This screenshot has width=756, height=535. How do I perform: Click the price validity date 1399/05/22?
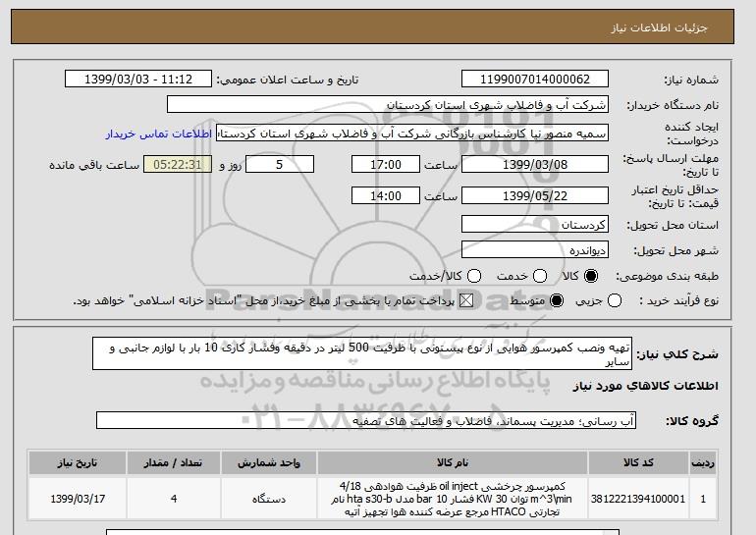coord(535,195)
